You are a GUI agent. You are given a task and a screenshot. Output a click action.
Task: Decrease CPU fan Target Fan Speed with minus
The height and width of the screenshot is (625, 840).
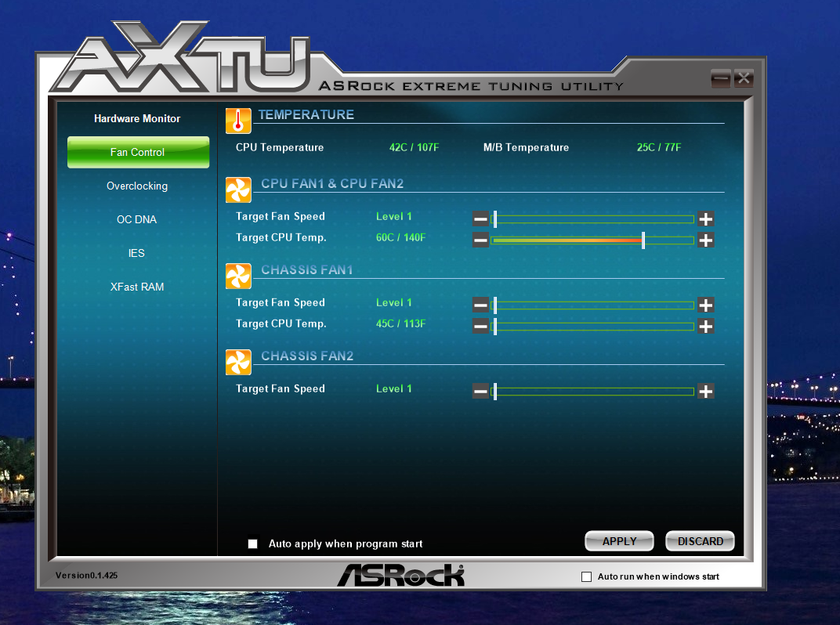point(480,219)
